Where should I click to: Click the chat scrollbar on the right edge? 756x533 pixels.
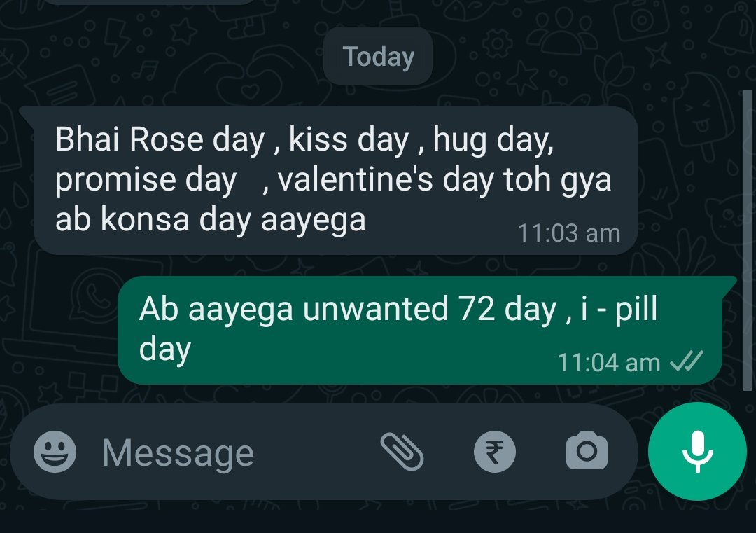[x=748, y=240]
